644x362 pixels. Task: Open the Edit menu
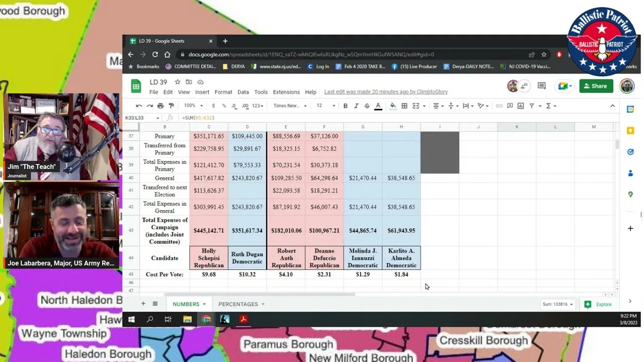168,92
